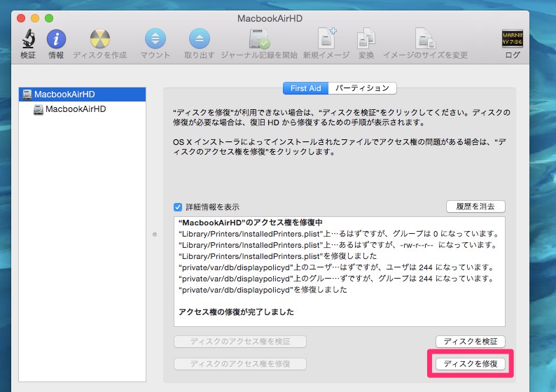The height and width of the screenshot is (392, 556).
Task: Click the ディスクを検証 button
Action: 471,342
